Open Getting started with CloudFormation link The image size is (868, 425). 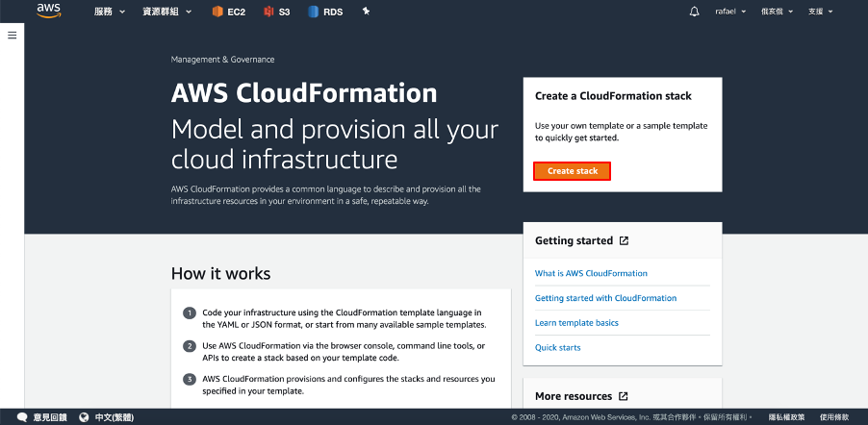tap(605, 298)
